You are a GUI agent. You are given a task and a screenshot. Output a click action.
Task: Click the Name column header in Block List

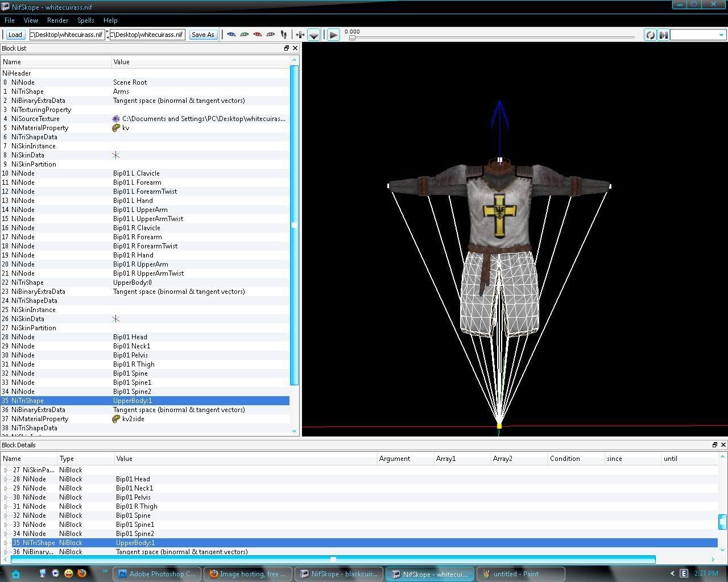[x=56, y=62]
